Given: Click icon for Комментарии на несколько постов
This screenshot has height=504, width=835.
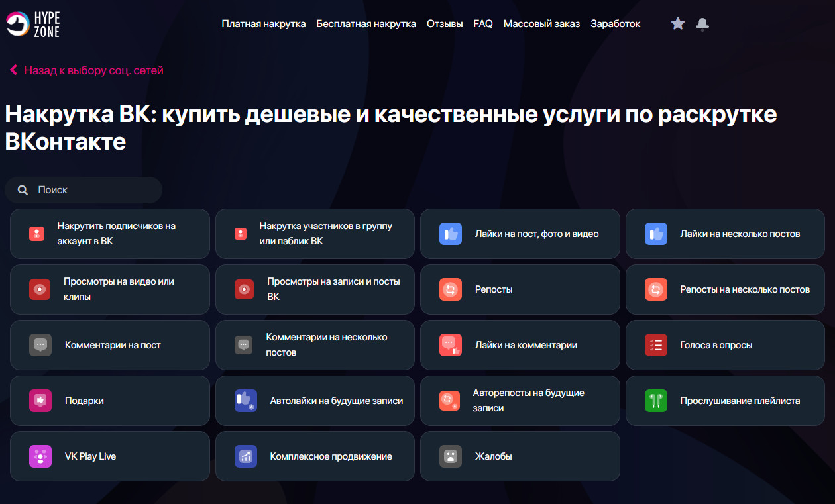Looking at the screenshot, I should (x=244, y=345).
